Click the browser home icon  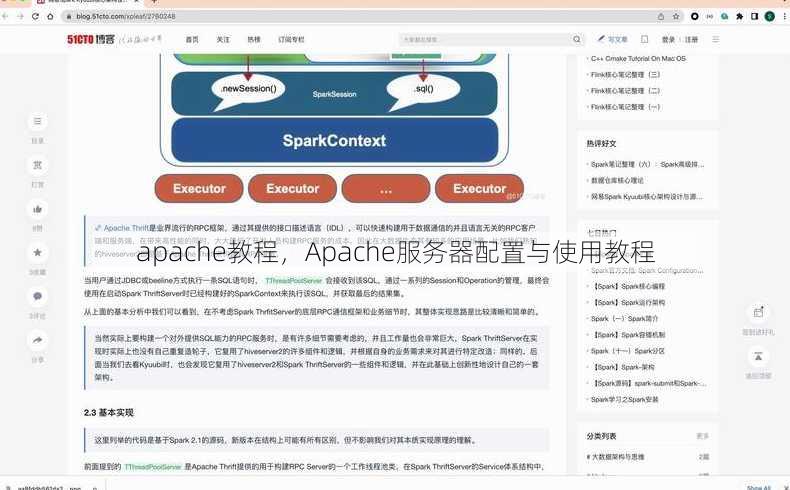click(x=50, y=16)
